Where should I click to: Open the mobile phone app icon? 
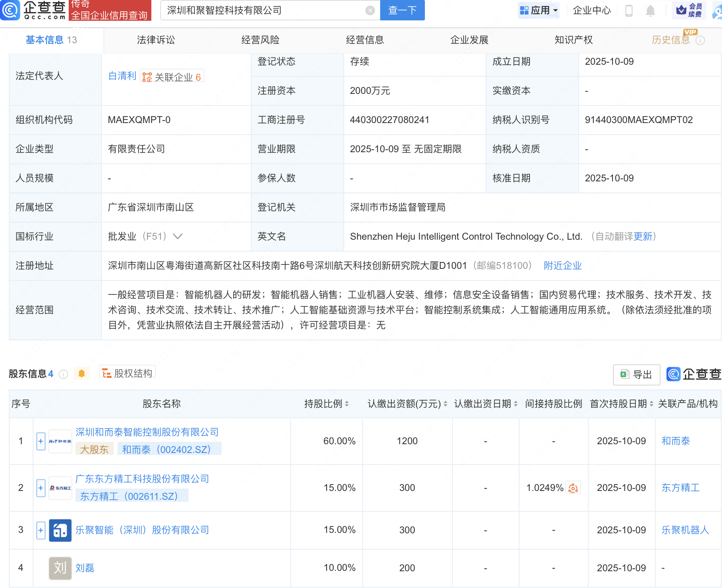coord(629,11)
